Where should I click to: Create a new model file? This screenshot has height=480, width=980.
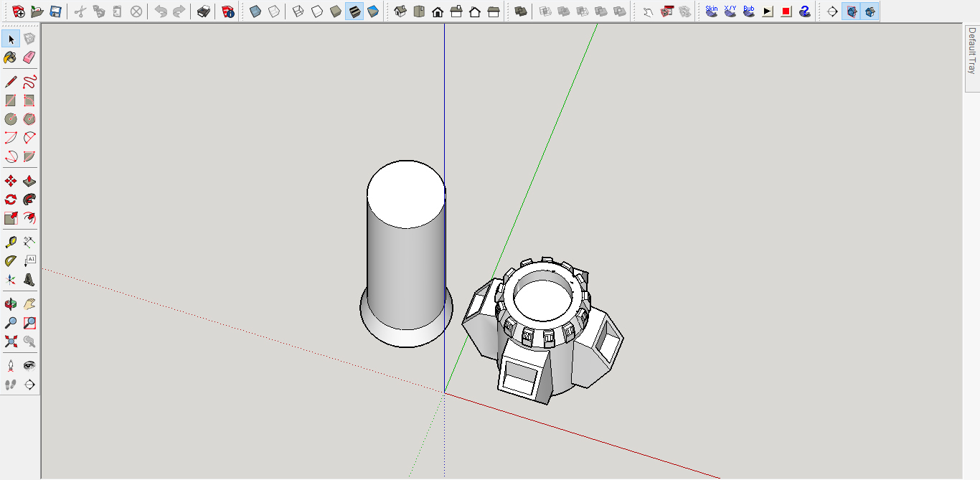(x=19, y=11)
